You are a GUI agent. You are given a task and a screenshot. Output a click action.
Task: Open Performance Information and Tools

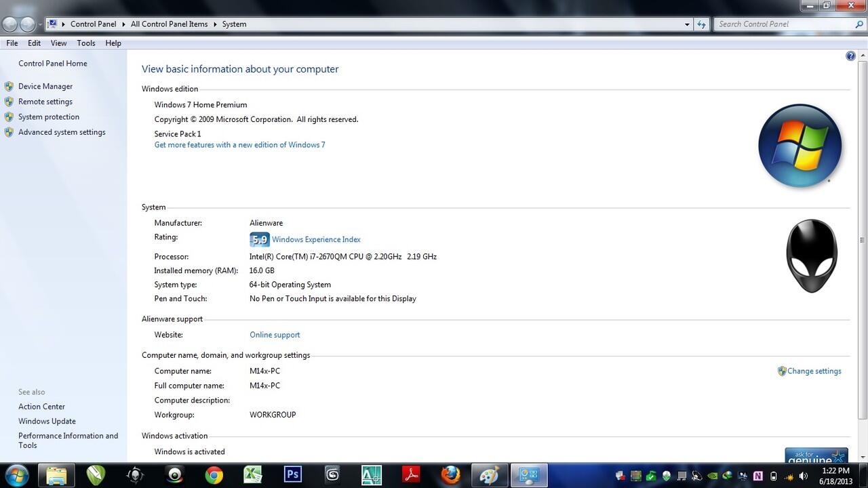68,441
